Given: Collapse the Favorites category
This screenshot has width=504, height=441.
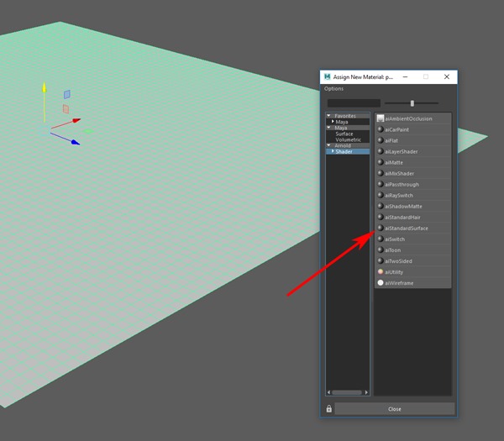Looking at the screenshot, I should pyautogui.click(x=328, y=115).
